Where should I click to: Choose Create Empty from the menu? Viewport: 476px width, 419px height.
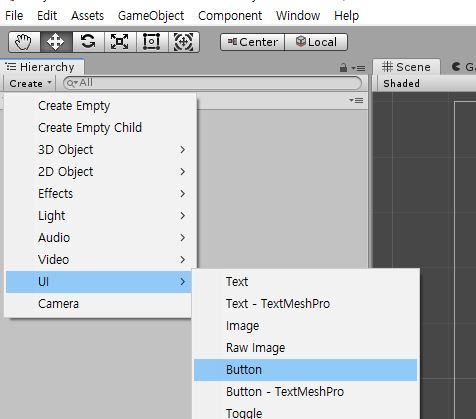pyautogui.click(x=101, y=106)
